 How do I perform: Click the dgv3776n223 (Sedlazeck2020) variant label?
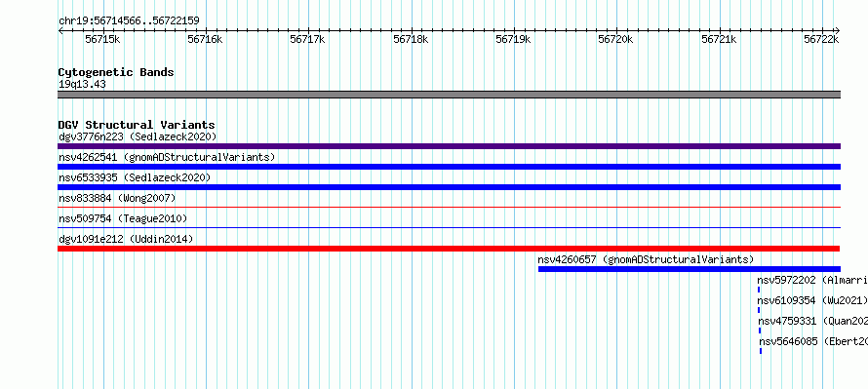138,136
